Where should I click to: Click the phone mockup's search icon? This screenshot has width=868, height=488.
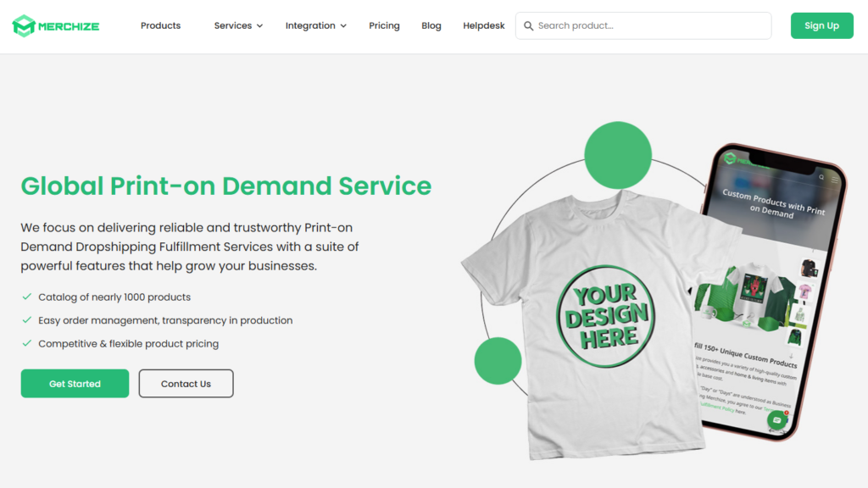[821, 177]
